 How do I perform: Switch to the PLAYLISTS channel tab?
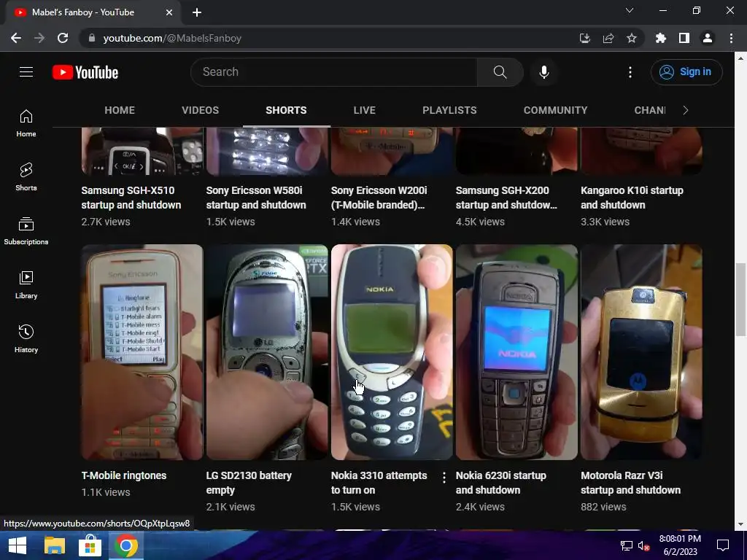pyautogui.click(x=449, y=110)
